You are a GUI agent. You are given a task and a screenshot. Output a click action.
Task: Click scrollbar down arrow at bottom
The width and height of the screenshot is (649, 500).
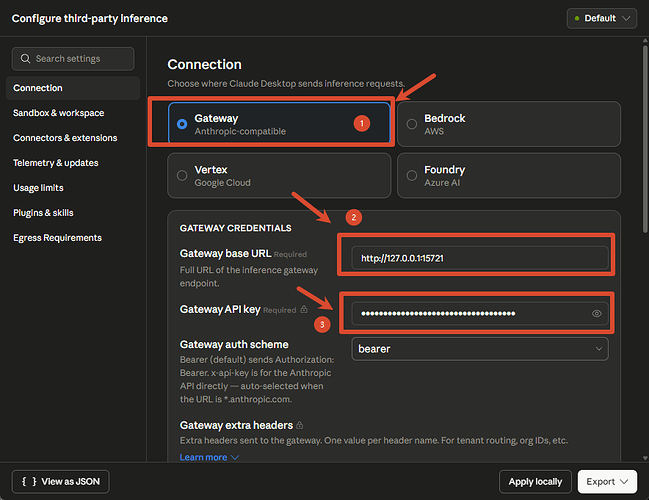645,458
